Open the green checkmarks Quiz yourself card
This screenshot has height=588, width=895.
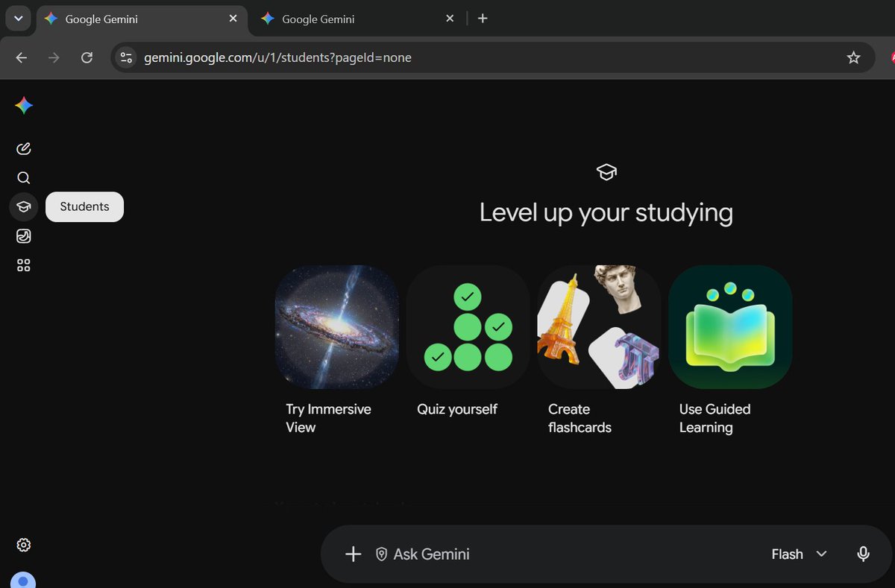(468, 327)
